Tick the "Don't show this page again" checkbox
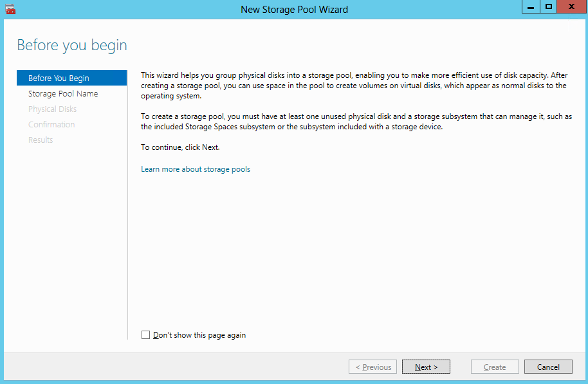 [145, 335]
